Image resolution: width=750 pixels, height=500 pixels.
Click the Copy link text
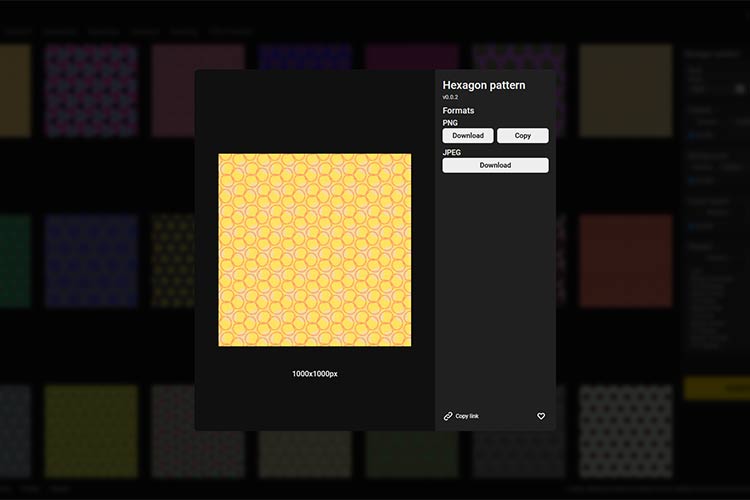coord(467,416)
